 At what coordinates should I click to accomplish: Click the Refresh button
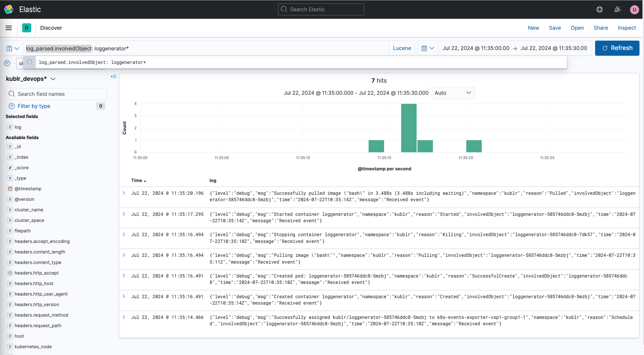[617, 48]
